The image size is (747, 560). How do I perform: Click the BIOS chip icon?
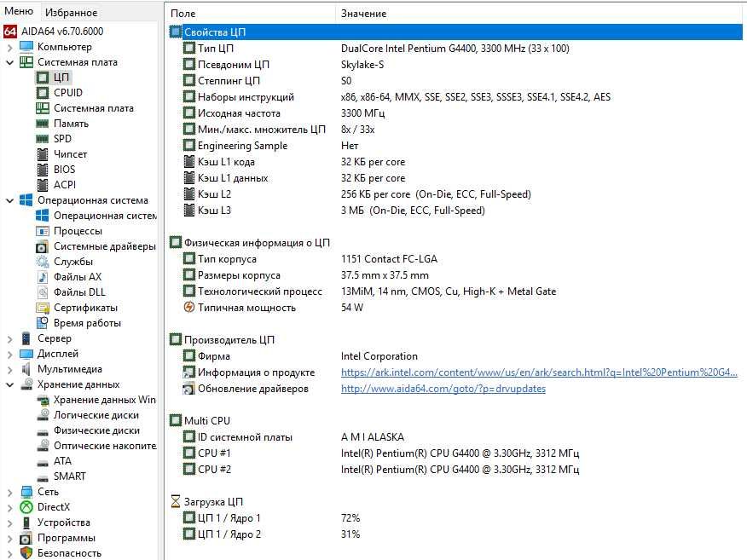click(43, 169)
